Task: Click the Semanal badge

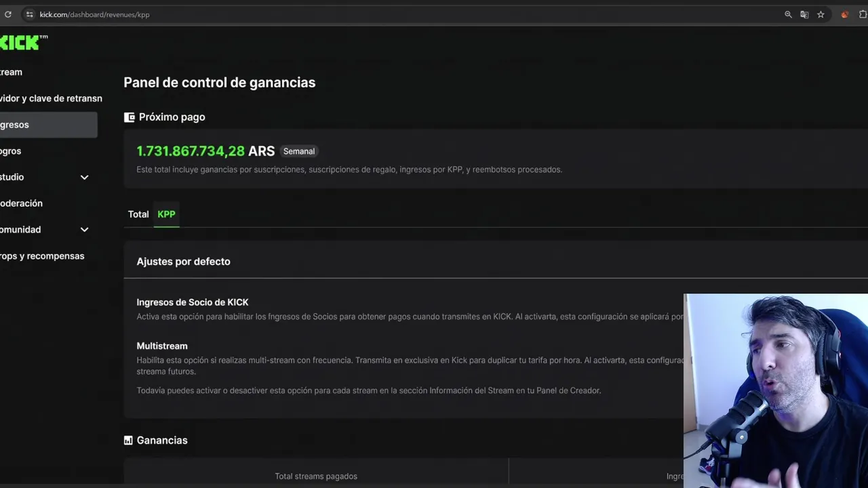Action: click(x=299, y=151)
